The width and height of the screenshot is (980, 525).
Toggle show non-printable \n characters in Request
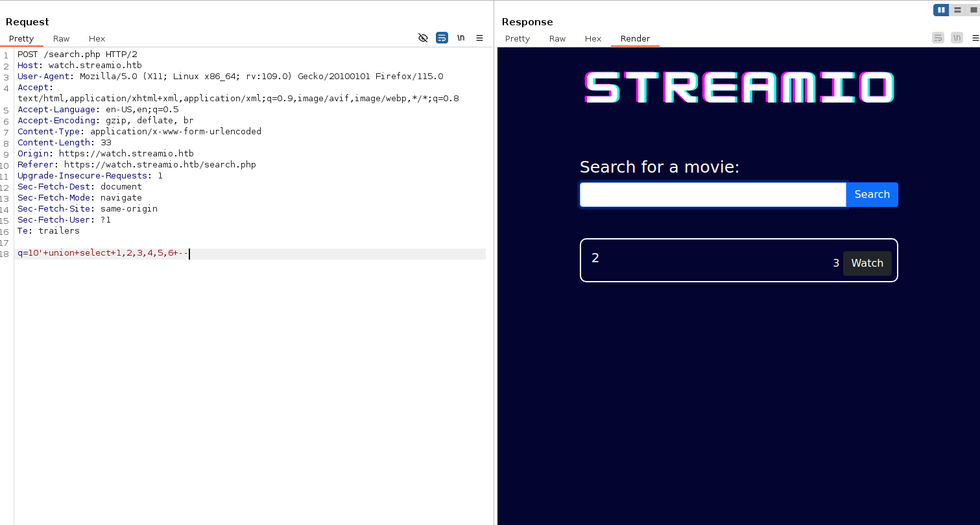460,38
